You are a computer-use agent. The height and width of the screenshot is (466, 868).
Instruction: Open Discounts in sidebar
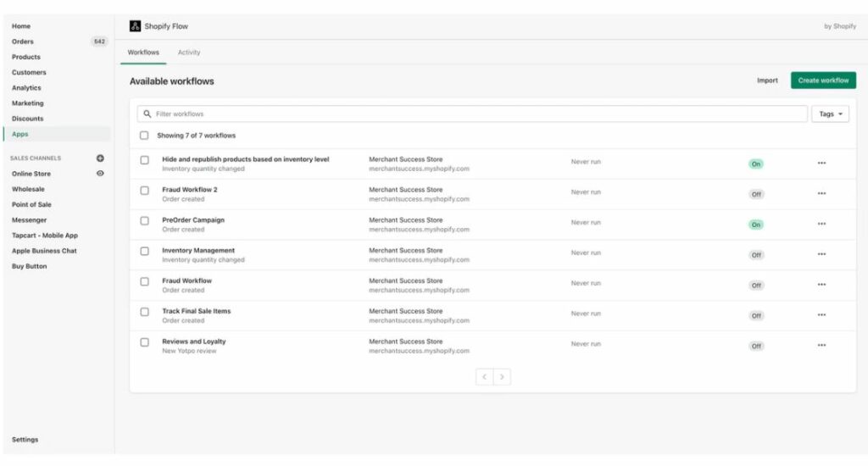[x=28, y=119]
